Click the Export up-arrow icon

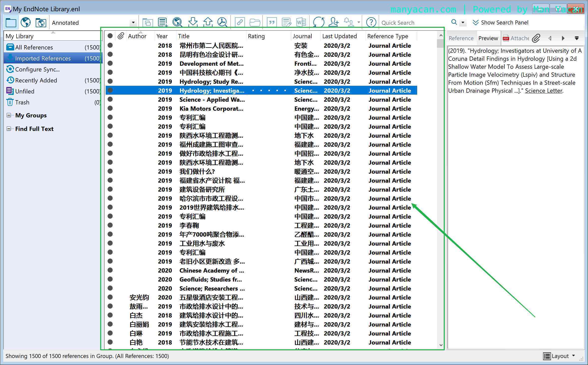pos(208,22)
